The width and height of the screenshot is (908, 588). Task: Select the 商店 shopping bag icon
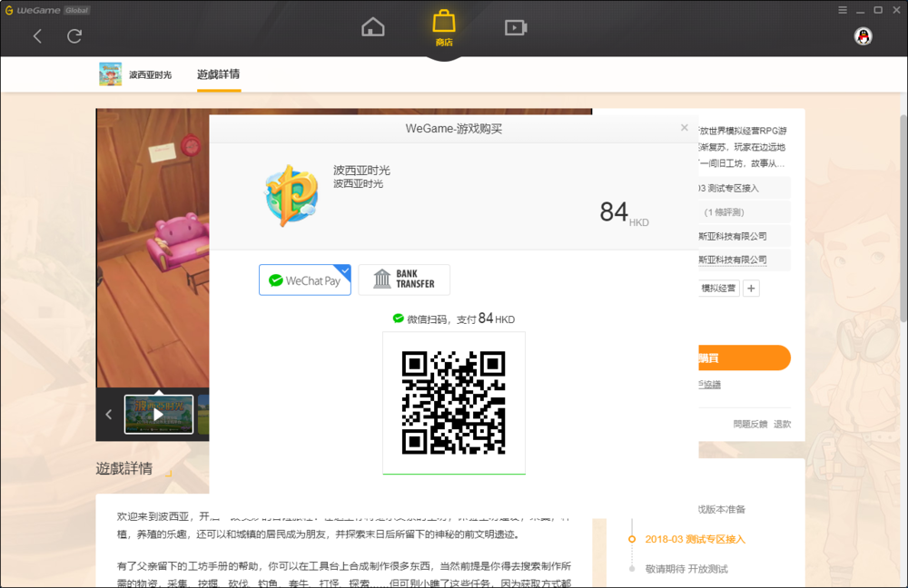pos(444,27)
